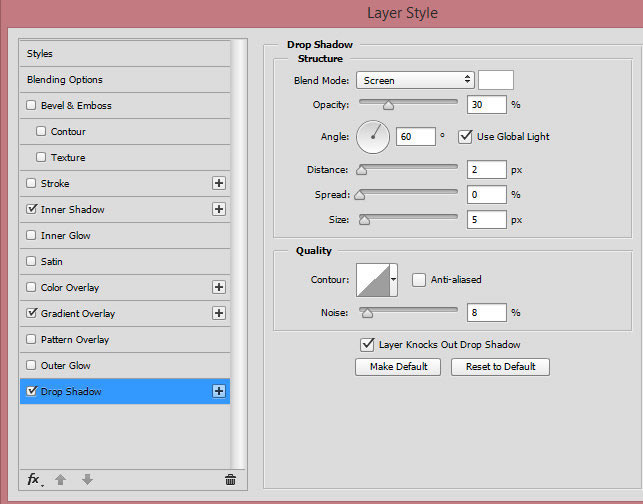
Task: Add another Inner Shadow with plus icon
Action: (219, 209)
